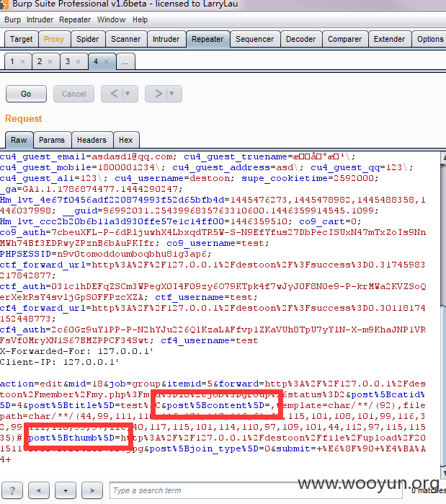Click the action=edit body parameter
Image resolution: width=446 pixels, height=504 pixels.
click(31, 384)
